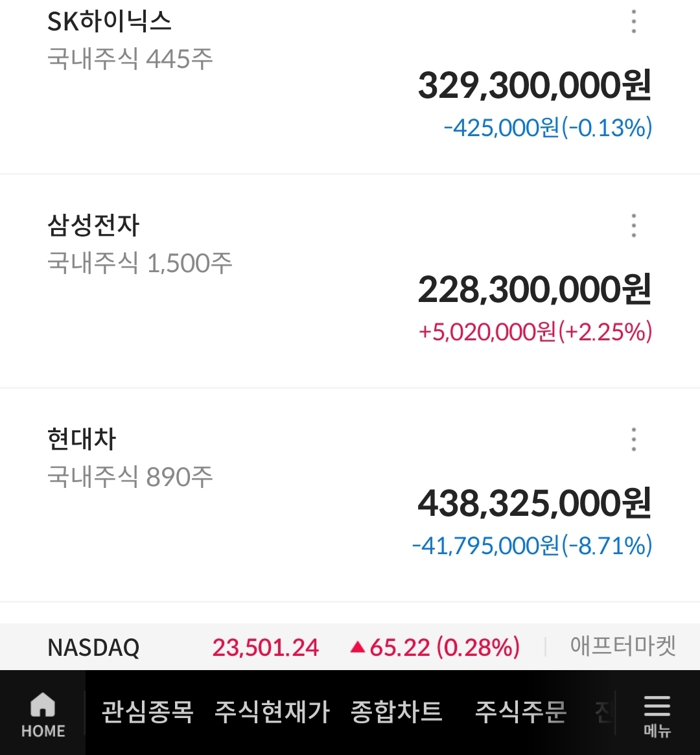Switch to the 주식현재가 tab
The width and height of the screenshot is (700, 755).
point(272,712)
